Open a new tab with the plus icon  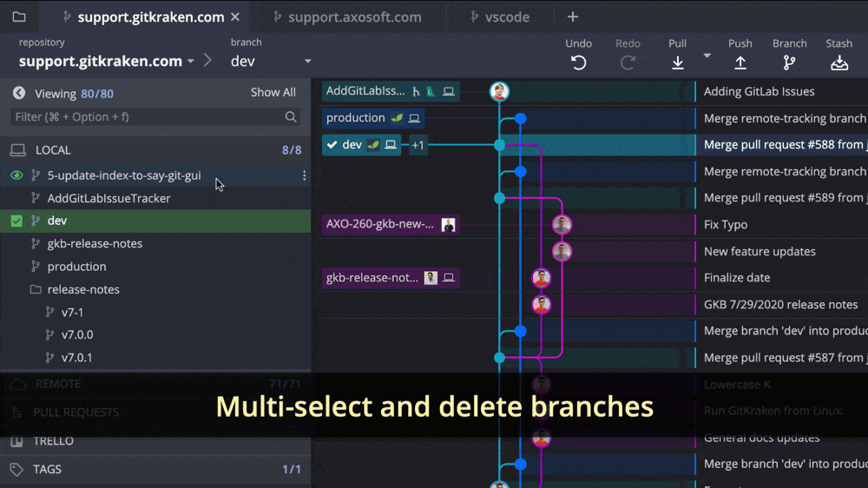pyautogui.click(x=572, y=17)
